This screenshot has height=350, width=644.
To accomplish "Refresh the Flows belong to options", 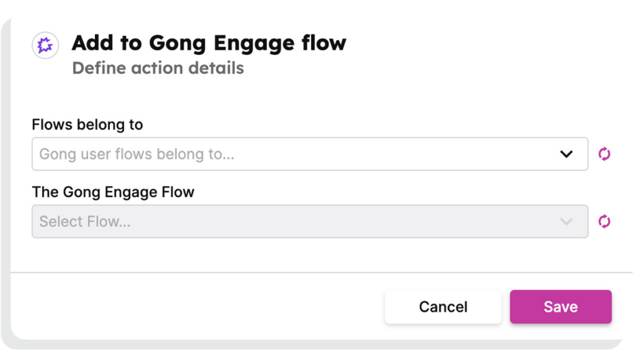I will 604,154.
